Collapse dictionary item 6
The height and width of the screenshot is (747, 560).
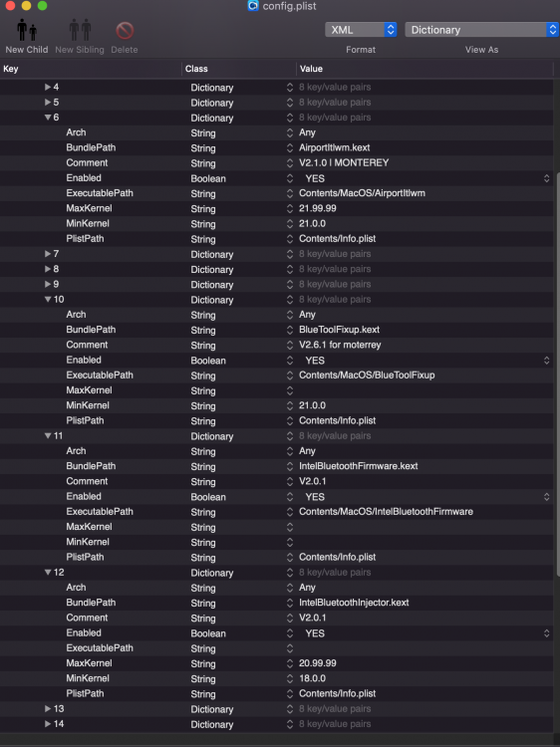click(x=48, y=118)
